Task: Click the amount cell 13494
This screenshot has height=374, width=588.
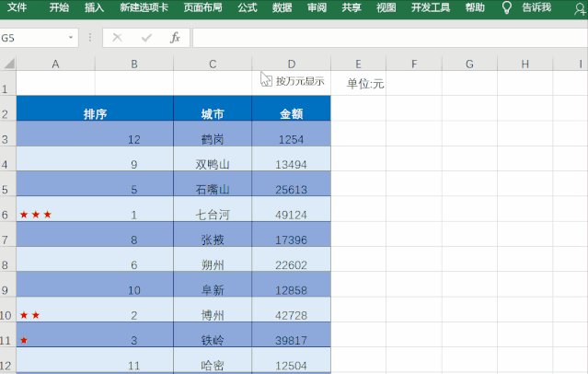Action: tap(292, 158)
